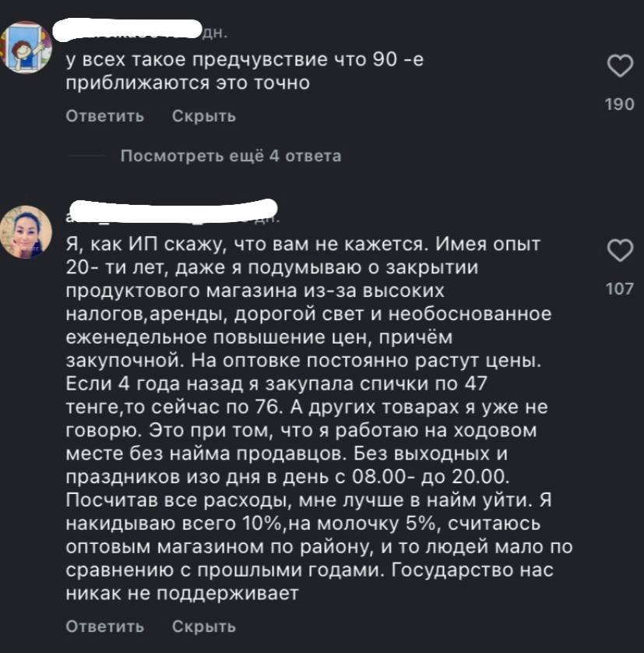644x653 pixels.
Task: Like the long comment from the ИП owner
Action: coord(619,251)
